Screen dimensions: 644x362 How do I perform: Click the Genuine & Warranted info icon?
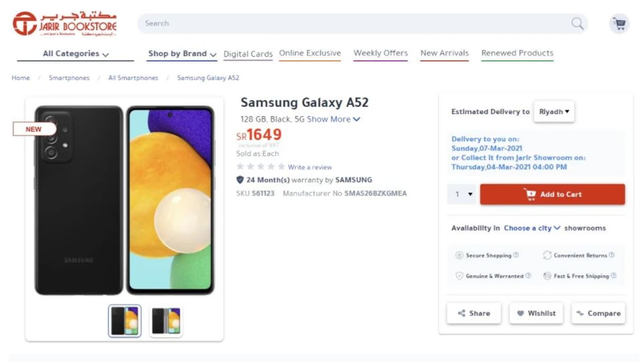tap(528, 276)
